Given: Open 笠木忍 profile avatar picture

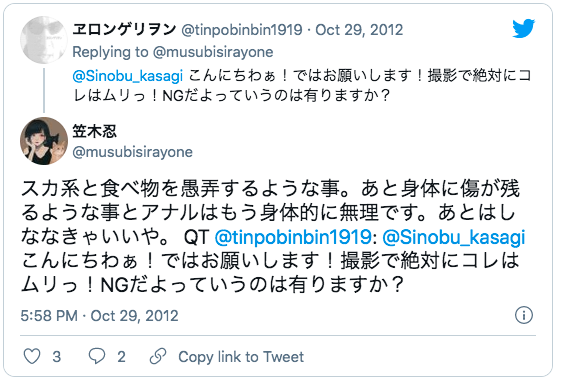Looking at the screenshot, I should coord(44,141).
